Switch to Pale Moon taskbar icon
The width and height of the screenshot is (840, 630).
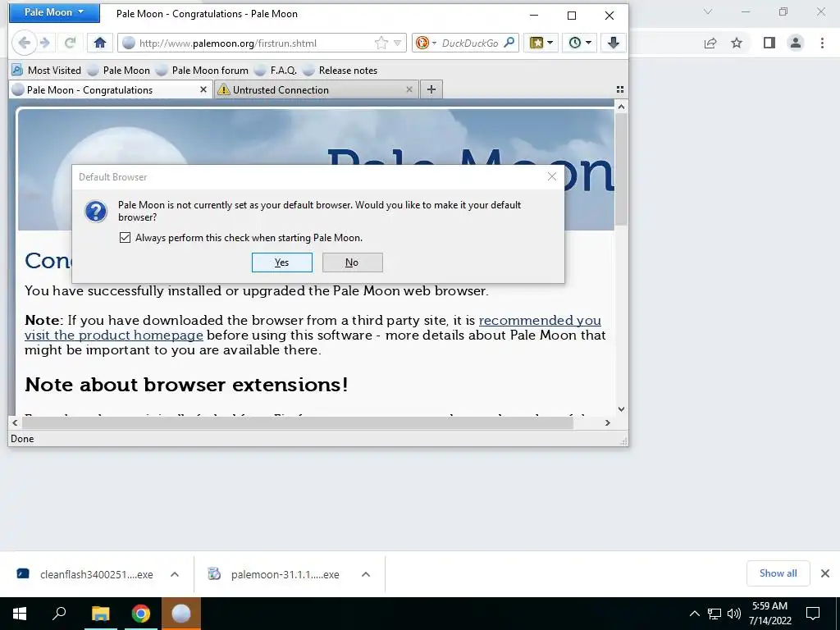tap(181, 614)
